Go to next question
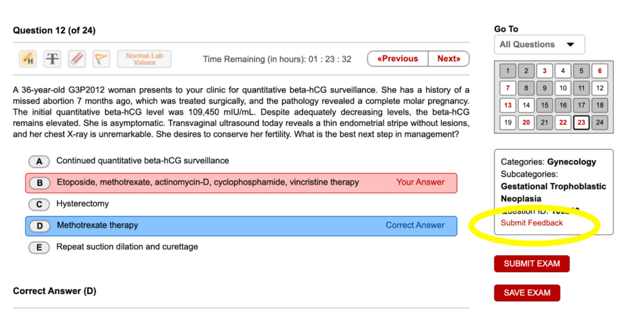Screen dimensions: 644x313 tap(448, 59)
